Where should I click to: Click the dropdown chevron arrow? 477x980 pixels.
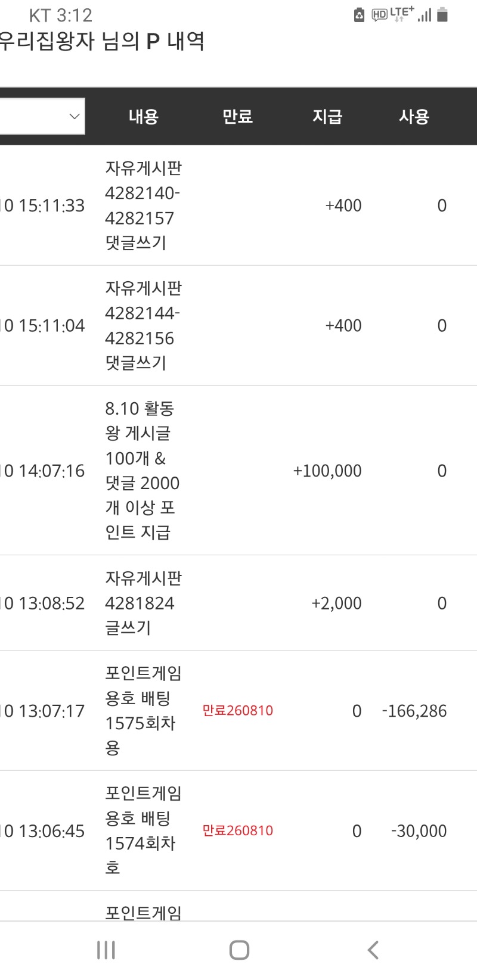[x=75, y=116]
